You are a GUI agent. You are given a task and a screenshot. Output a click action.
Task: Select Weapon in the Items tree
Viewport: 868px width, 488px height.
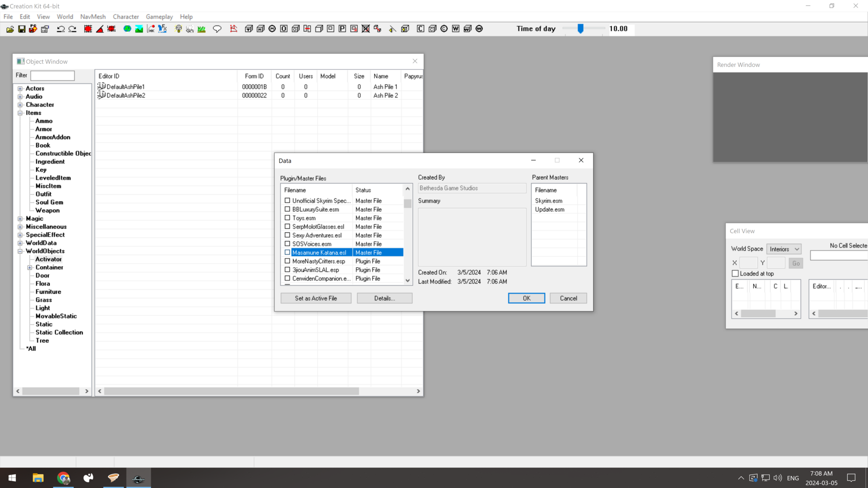coord(47,211)
